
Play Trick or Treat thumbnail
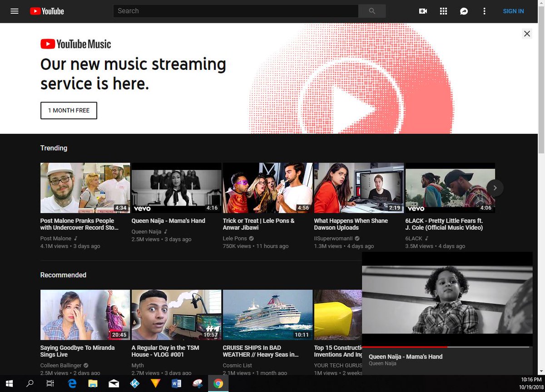coord(268,188)
